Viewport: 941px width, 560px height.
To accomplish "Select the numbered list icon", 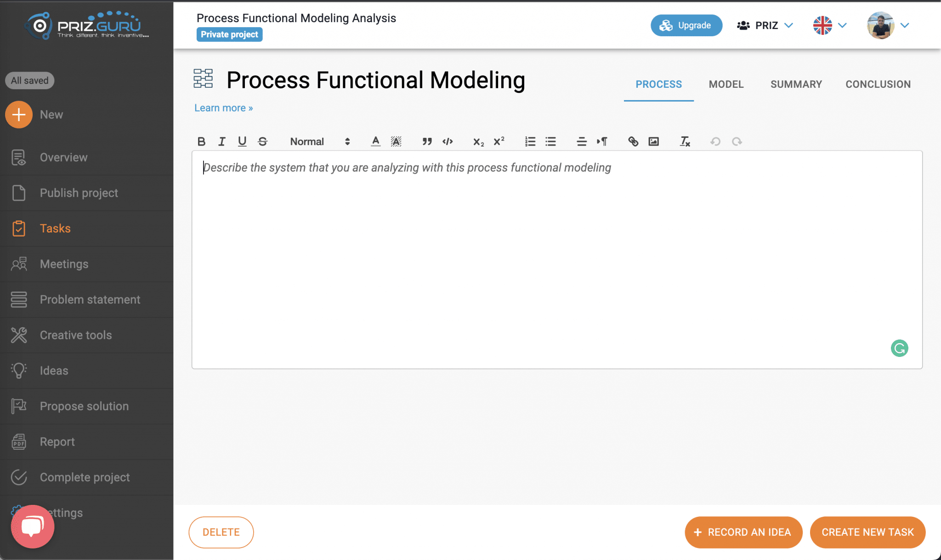I will (530, 141).
